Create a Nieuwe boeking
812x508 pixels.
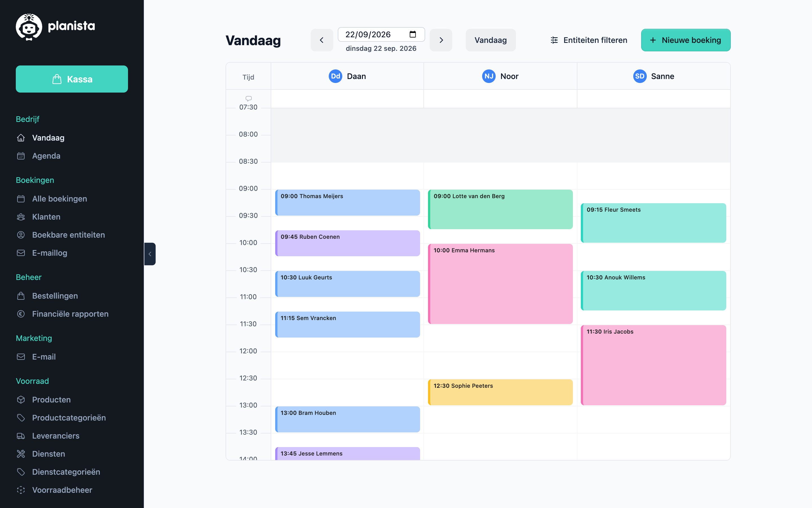pyautogui.click(x=686, y=40)
